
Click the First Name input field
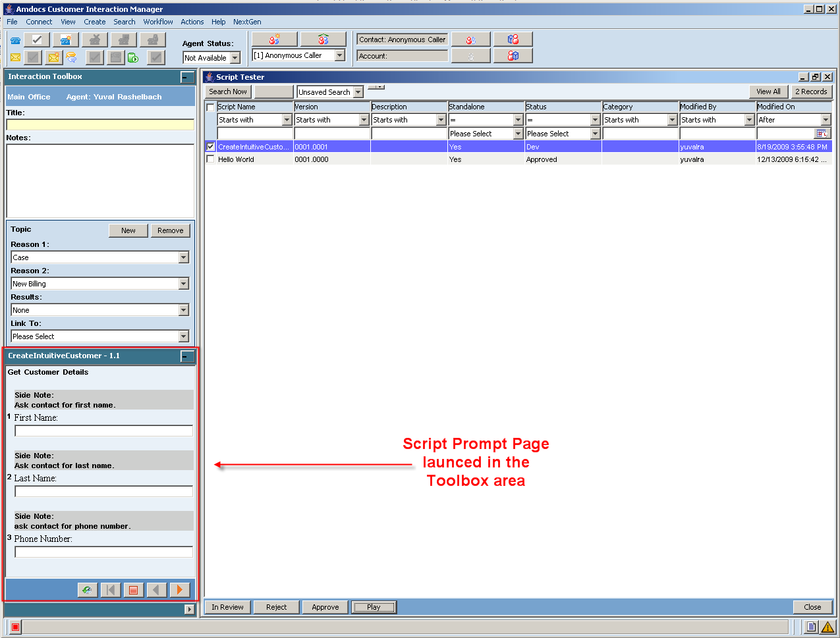point(103,431)
